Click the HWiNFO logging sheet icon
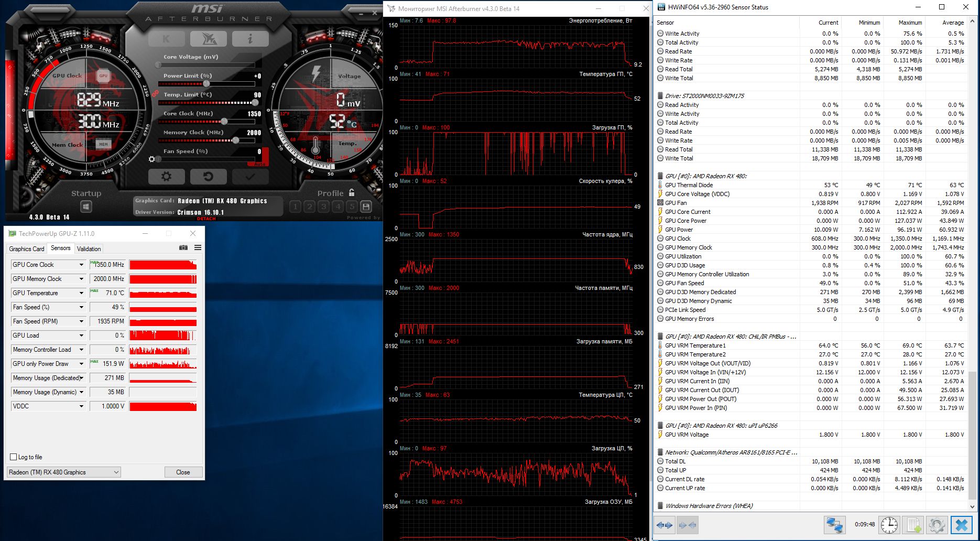Viewport: 980px width, 541px height. click(x=913, y=525)
